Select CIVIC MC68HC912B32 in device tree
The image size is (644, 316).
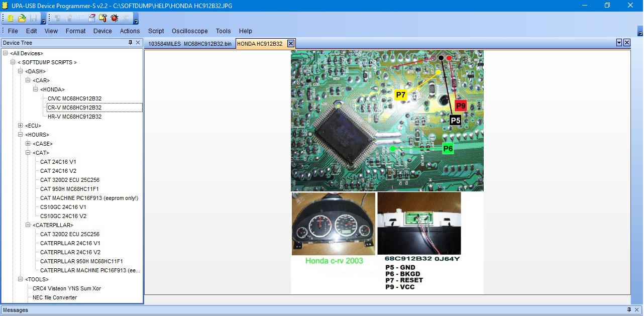coord(74,98)
